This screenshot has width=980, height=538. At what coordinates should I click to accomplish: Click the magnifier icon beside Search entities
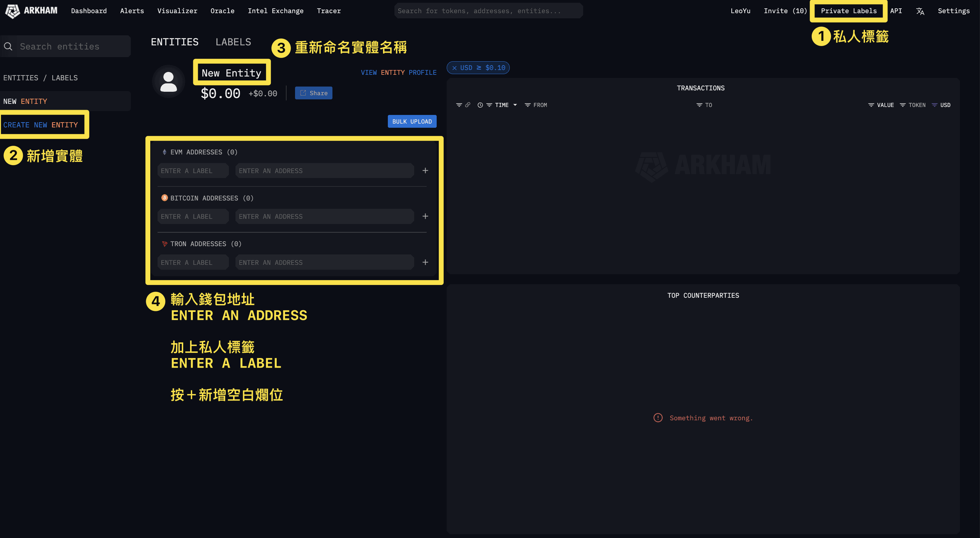(8, 46)
